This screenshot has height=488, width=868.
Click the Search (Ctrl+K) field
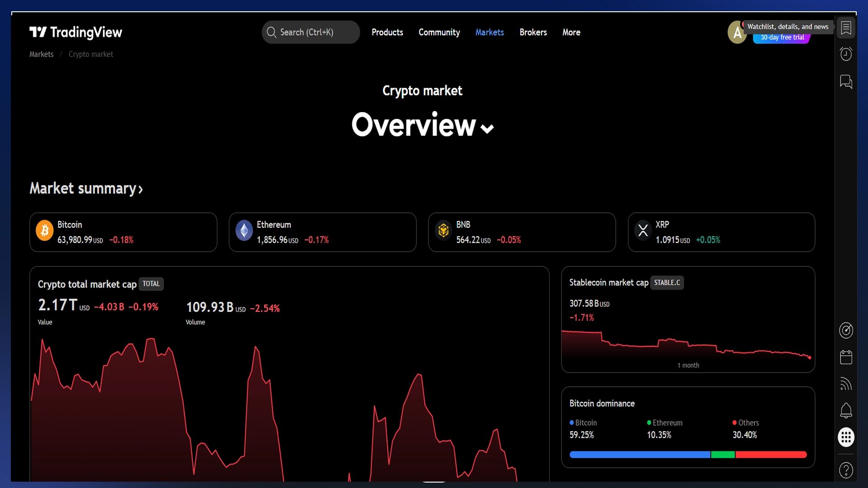311,32
